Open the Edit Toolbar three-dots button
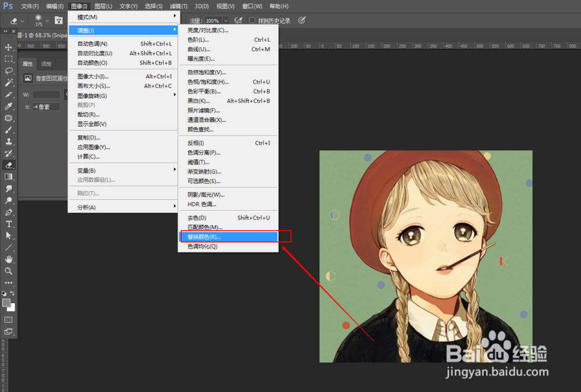 8,283
